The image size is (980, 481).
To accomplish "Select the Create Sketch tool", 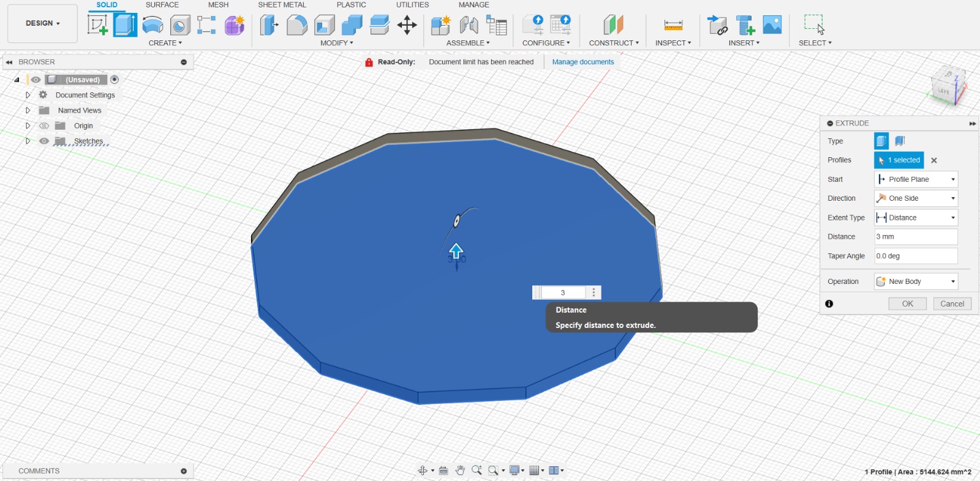I will (x=97, y=25).
